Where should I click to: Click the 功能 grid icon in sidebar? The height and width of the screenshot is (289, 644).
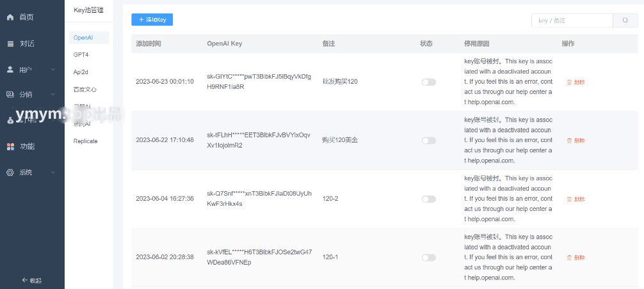[x=10, y=146]
